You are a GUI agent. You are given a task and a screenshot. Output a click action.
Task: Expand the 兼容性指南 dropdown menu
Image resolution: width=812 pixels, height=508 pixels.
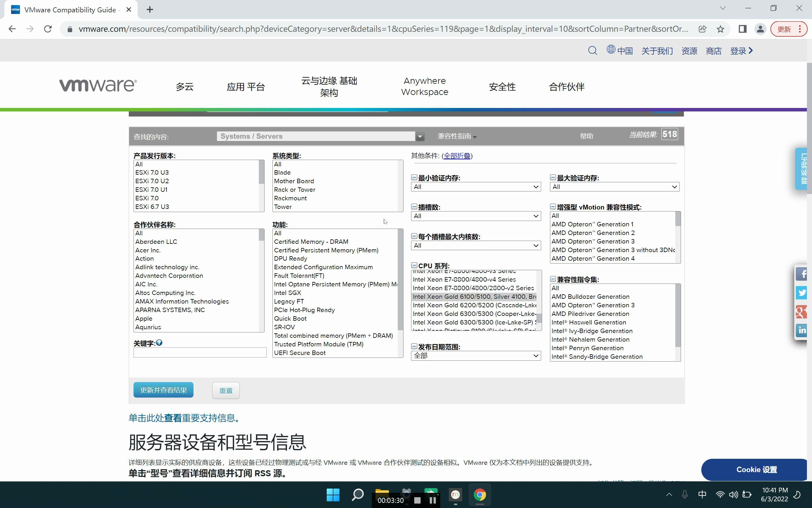coord(457,136)
